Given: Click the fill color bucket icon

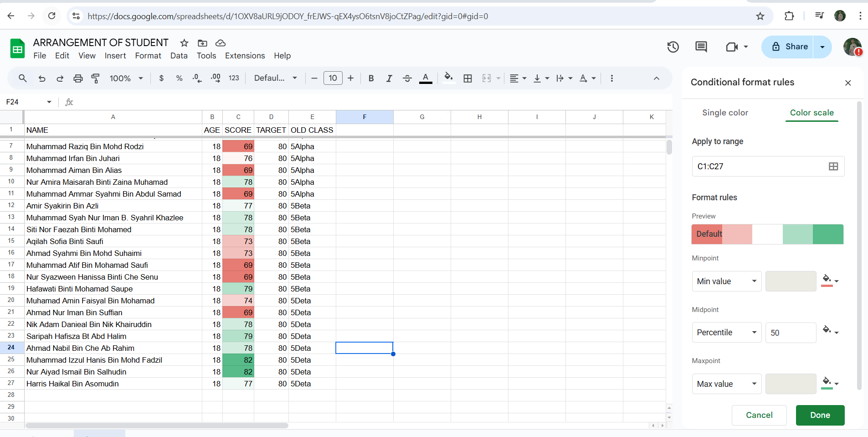Looking at the screenshot, I should coord(448,77).
